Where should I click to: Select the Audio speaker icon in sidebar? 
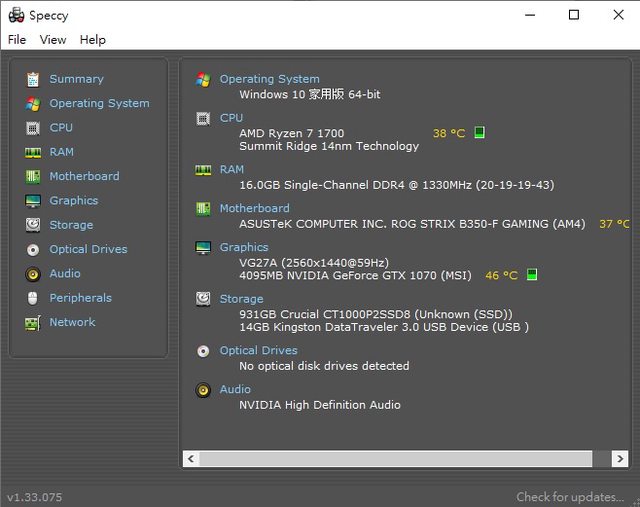point(33,274)
